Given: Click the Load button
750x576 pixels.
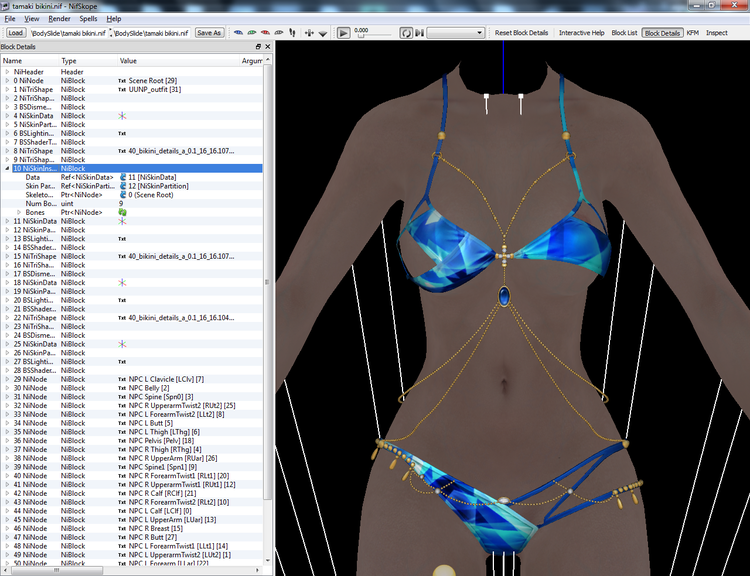Looking at the screenshot, I should [x=15, y=33].
